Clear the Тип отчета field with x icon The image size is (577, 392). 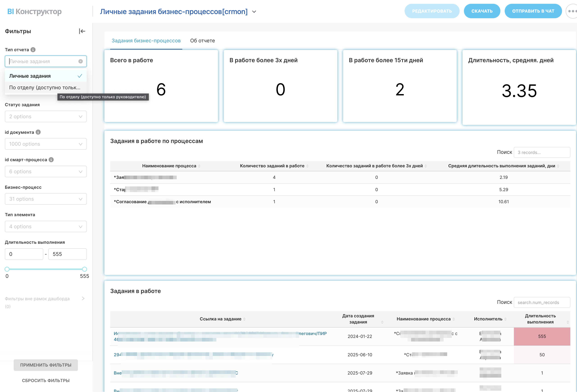(80, 61)
